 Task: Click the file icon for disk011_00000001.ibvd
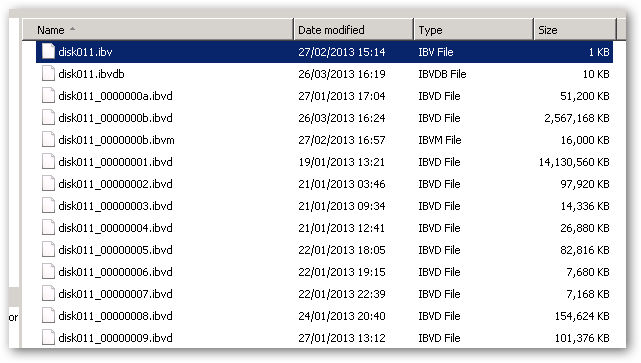[x=48, y=162]
